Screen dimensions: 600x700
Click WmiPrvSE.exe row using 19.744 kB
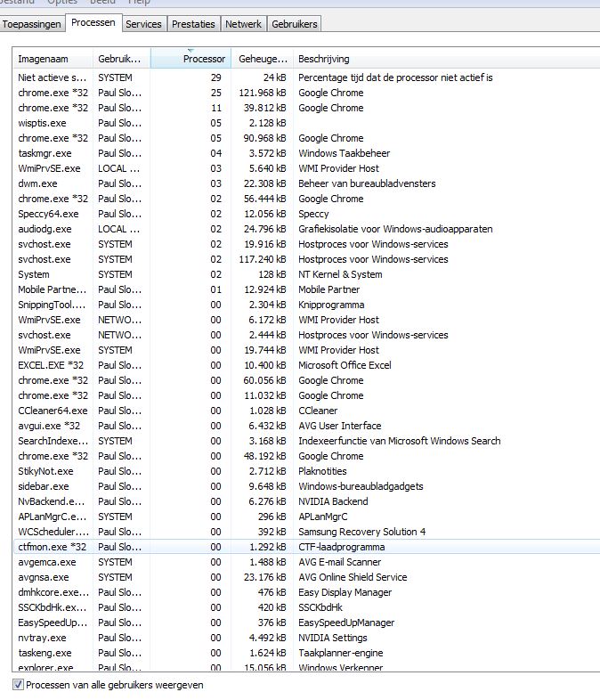[306, 351]
